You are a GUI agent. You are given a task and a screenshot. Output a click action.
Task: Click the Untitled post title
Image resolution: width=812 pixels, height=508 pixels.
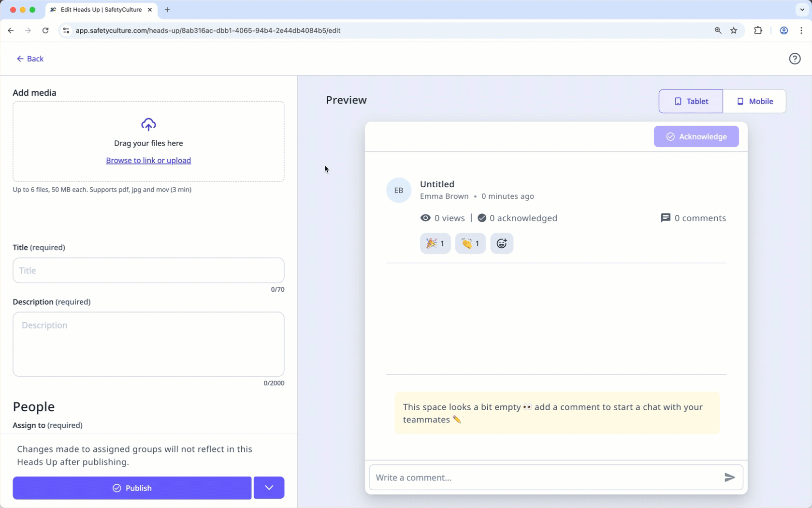[x=437, y=184]
